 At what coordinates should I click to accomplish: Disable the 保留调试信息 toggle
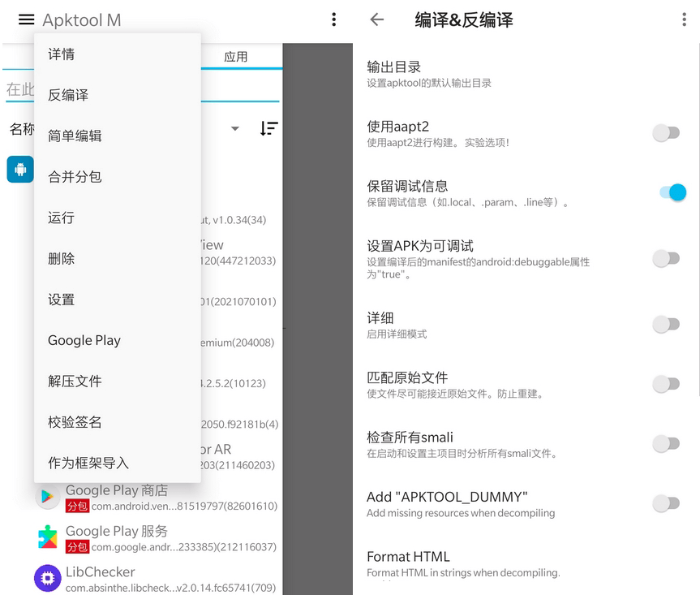(x=671, y=192)
